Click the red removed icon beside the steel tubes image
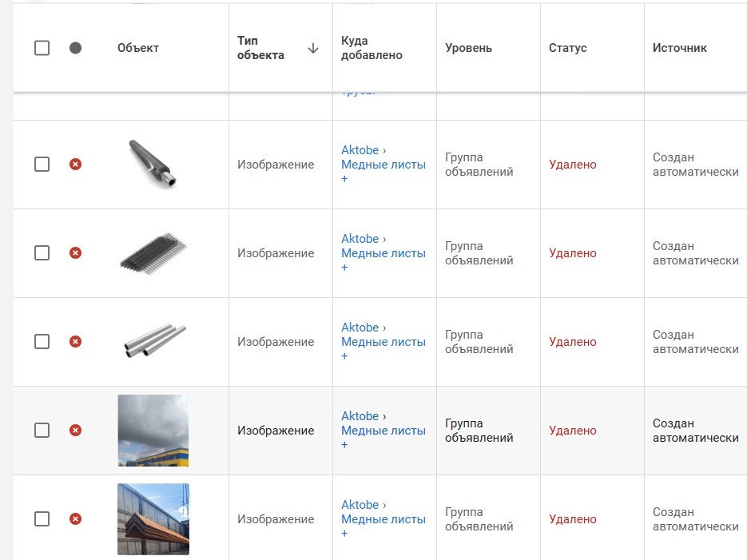Image resolution: width=747 pixels, height=560 pixels. 75,342
